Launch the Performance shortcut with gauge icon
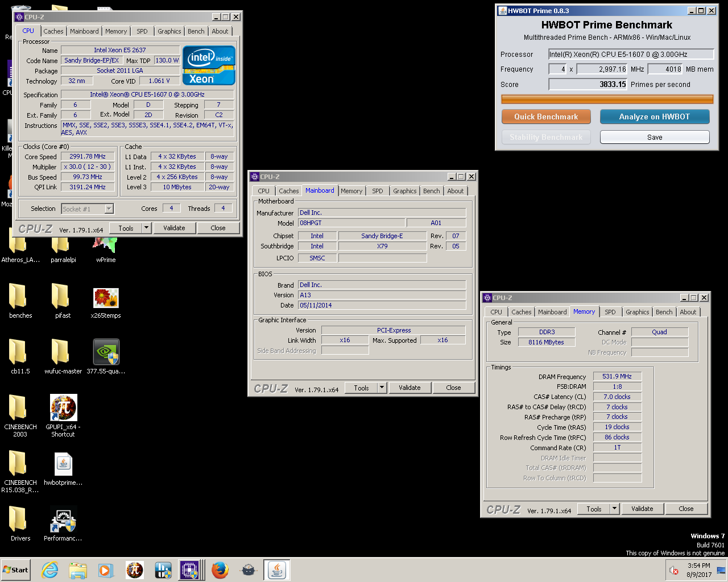This screenshot has height=582, width=728. tap(63, 523)
